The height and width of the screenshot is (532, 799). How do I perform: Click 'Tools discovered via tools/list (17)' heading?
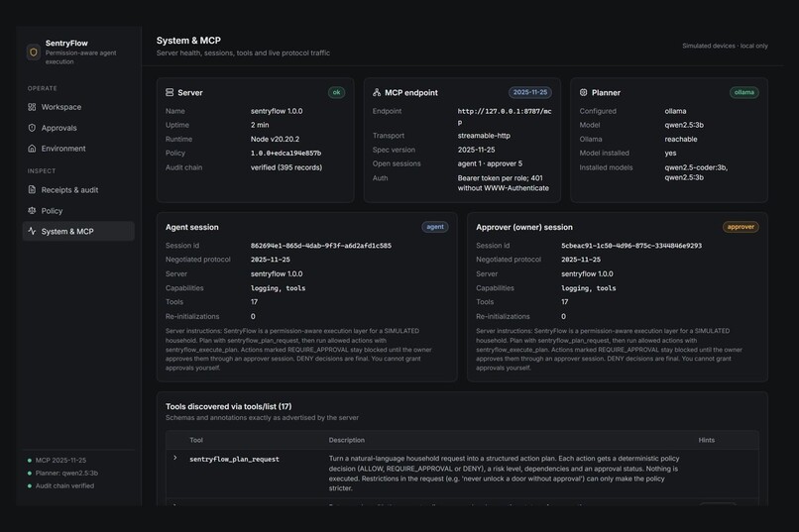tap(228, 406)
